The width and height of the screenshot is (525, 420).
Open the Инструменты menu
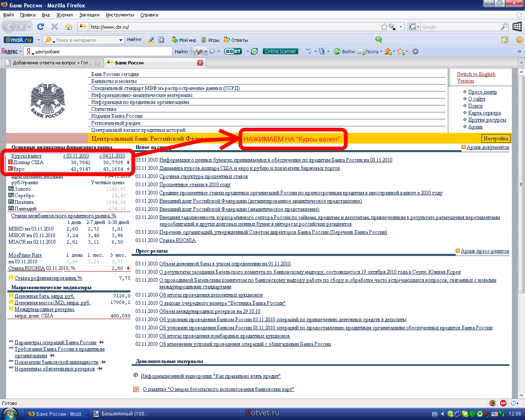[120, 15]
